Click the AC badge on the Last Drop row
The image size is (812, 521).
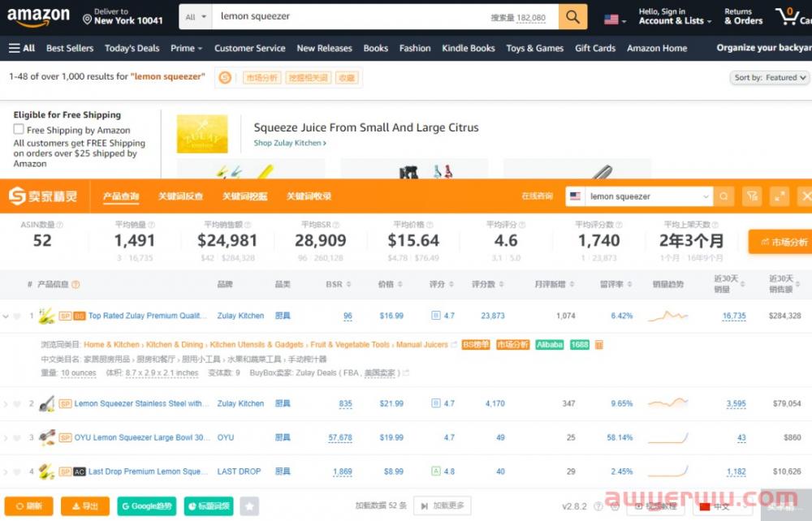pyautogui.click(x=80, y=471)
